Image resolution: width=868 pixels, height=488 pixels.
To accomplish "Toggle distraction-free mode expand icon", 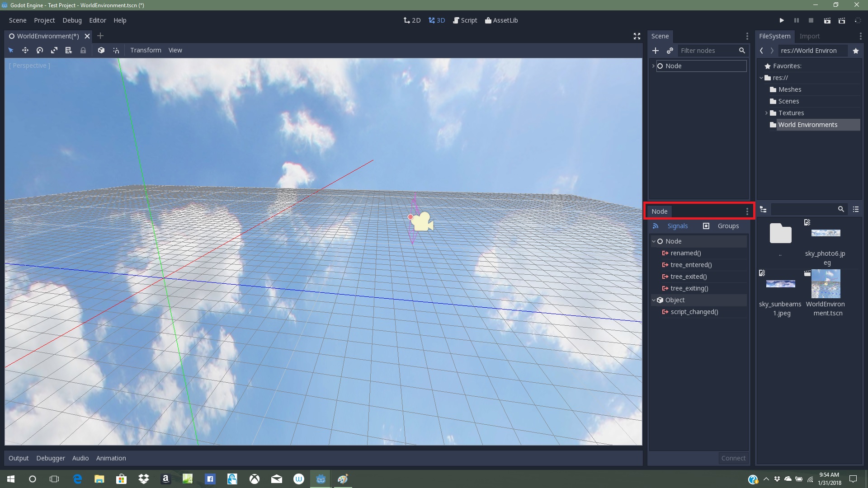I will point(637,36).
